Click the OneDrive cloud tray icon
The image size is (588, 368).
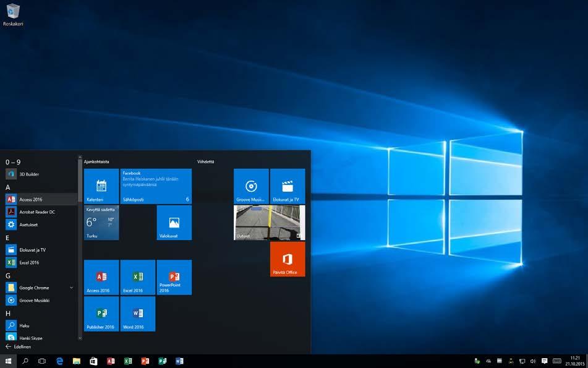pyautogui.click(x=488, y=361)
